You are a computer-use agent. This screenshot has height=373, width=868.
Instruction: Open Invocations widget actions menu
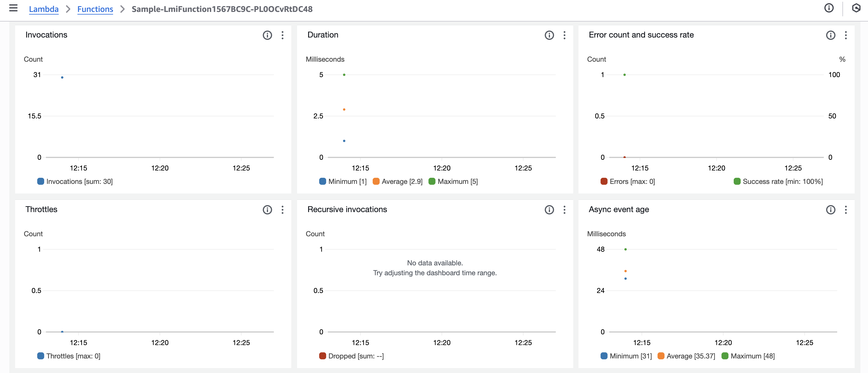click(282, 35)
